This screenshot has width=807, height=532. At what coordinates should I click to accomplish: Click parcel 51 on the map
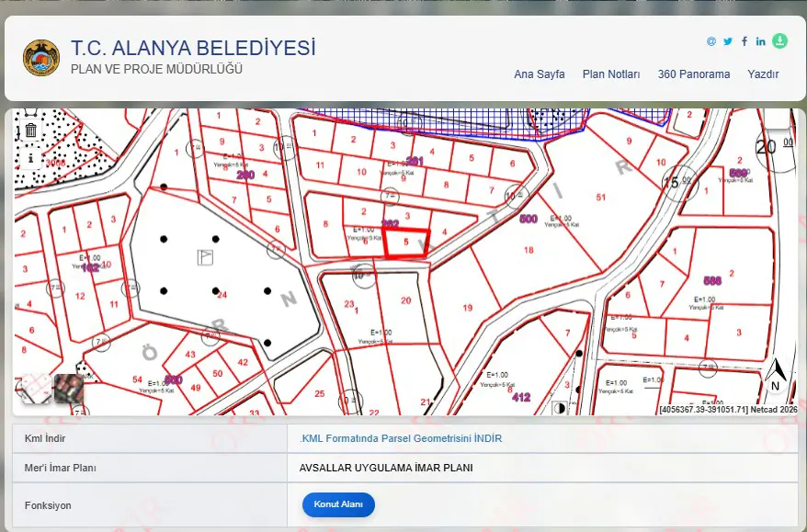coord(600,197)
